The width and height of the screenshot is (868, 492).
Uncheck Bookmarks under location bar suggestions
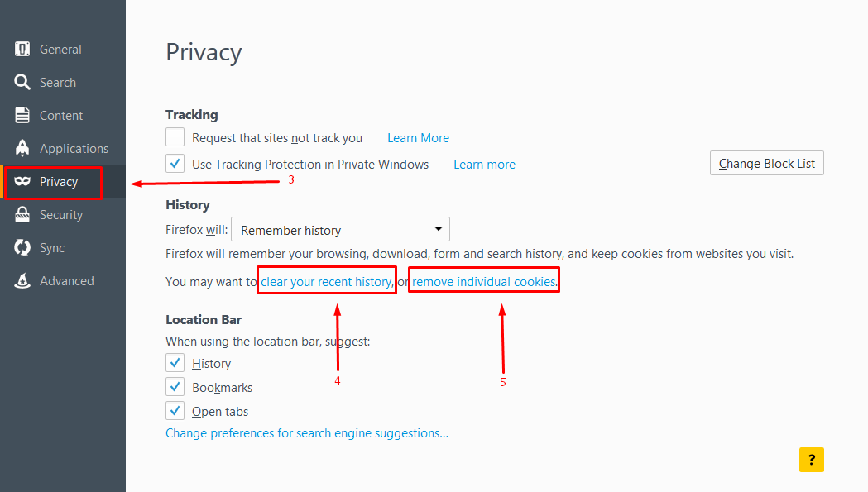175,386
